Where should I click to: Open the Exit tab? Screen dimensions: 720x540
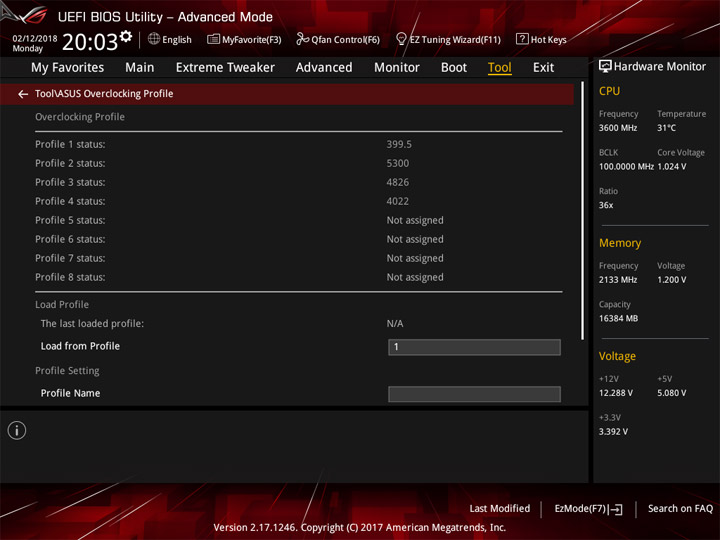click(x=543, y=68)
